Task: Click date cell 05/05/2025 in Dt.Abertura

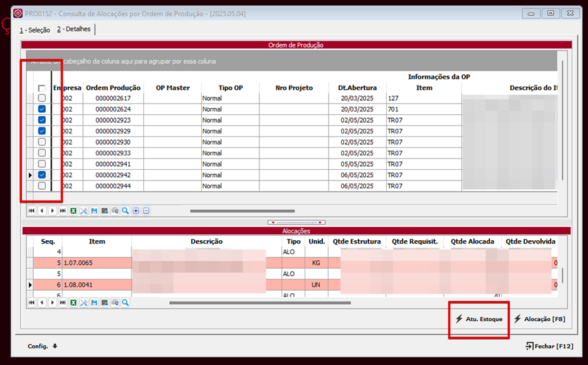Action: coord(357,164)
